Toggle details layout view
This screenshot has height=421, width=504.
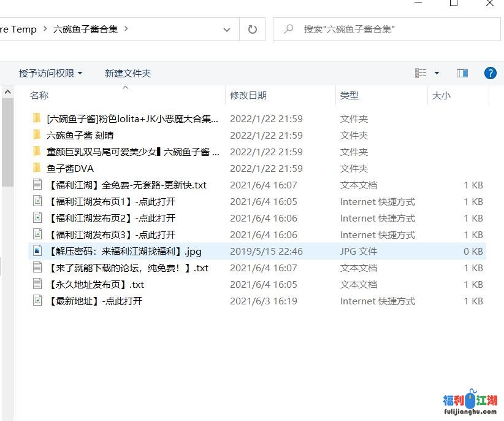[421, 72]
